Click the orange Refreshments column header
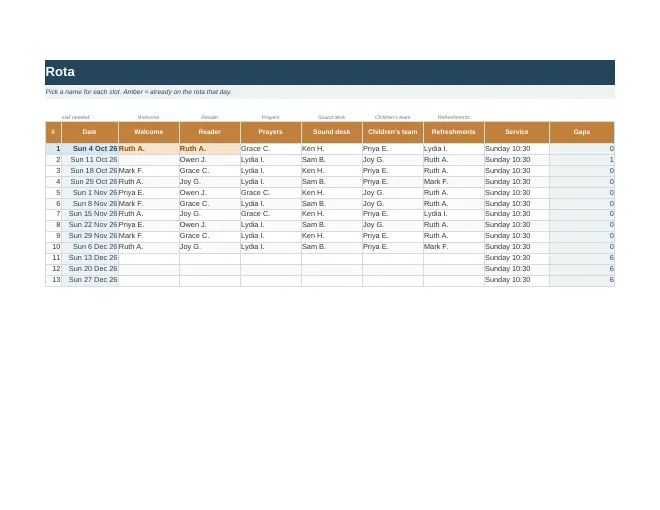660x510 pixels. [x=454, y=132]
